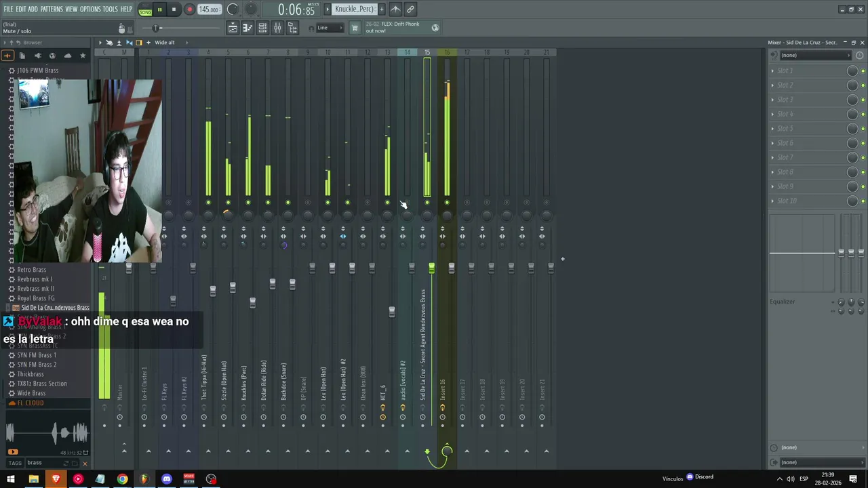Select the browser plugins tab icon
This screenshot has width=868, height=488.
click(37, 56)
